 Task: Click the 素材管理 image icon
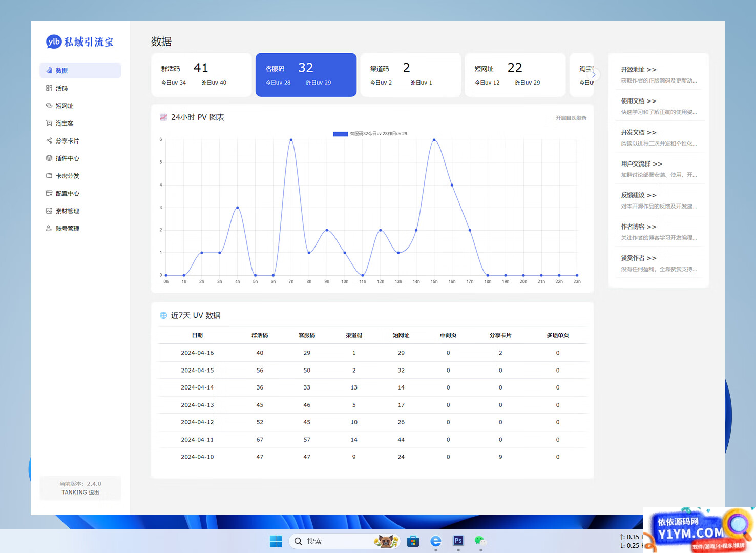tap(49, 211)
